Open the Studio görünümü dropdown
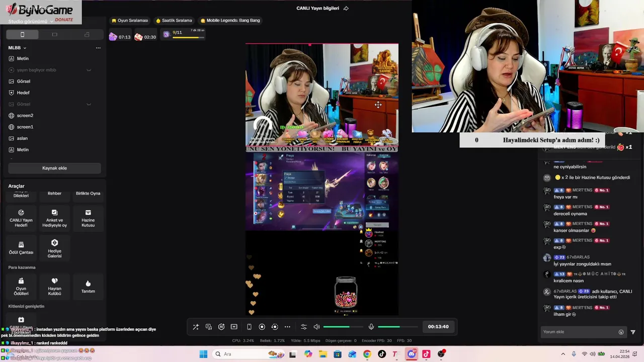Screen dimensions: 644x362 [x=31, y=22]
